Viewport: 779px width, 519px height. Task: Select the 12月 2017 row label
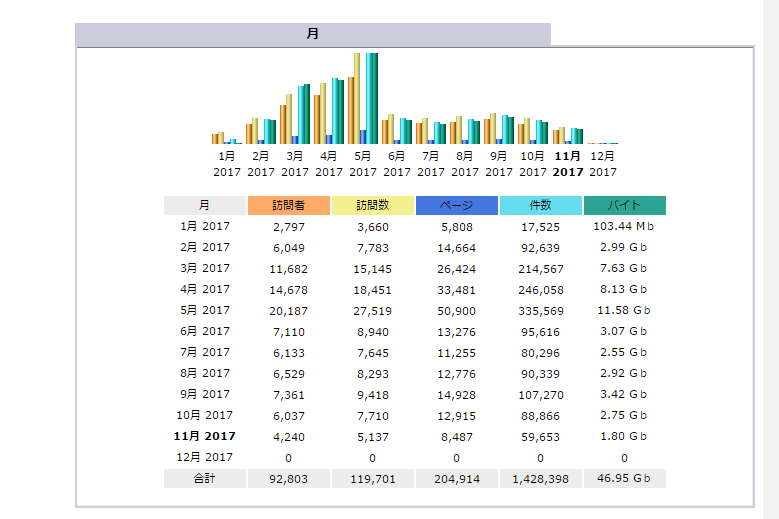click(205, 457)
